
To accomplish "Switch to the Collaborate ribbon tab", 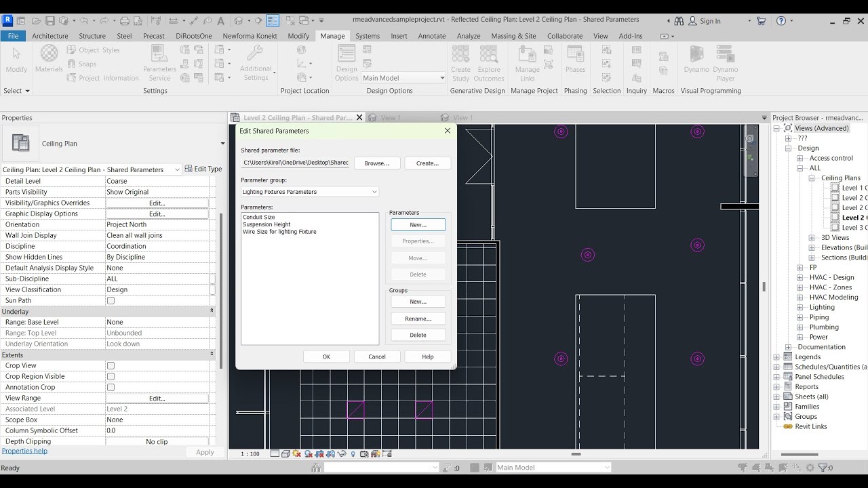I will pos(565,36).
